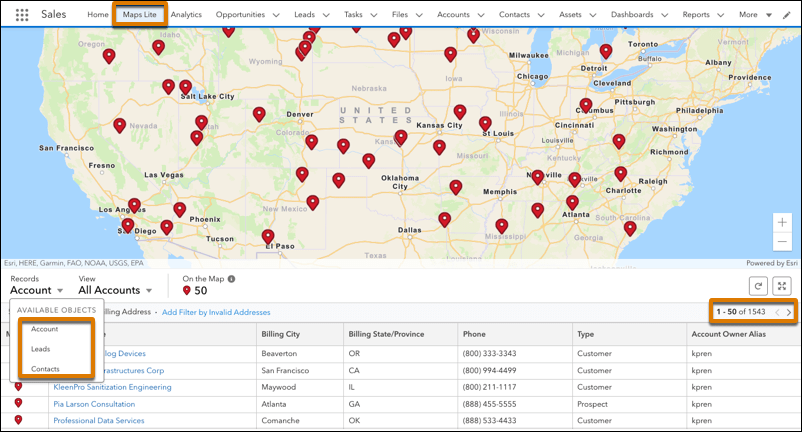Click the map pin near Denver label
802x432 pixels.
coord(259,115)
